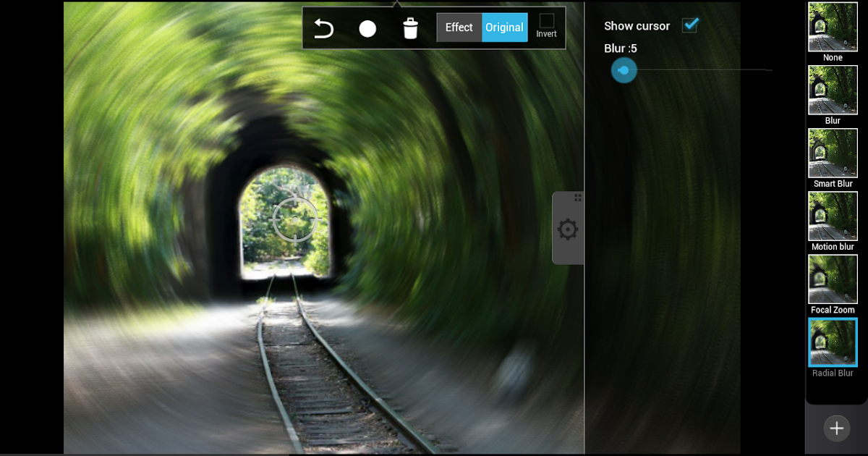Open the brush size tool (white circle icon)
This screenshot has width=868, height=456.
click(x=367, y=28)
